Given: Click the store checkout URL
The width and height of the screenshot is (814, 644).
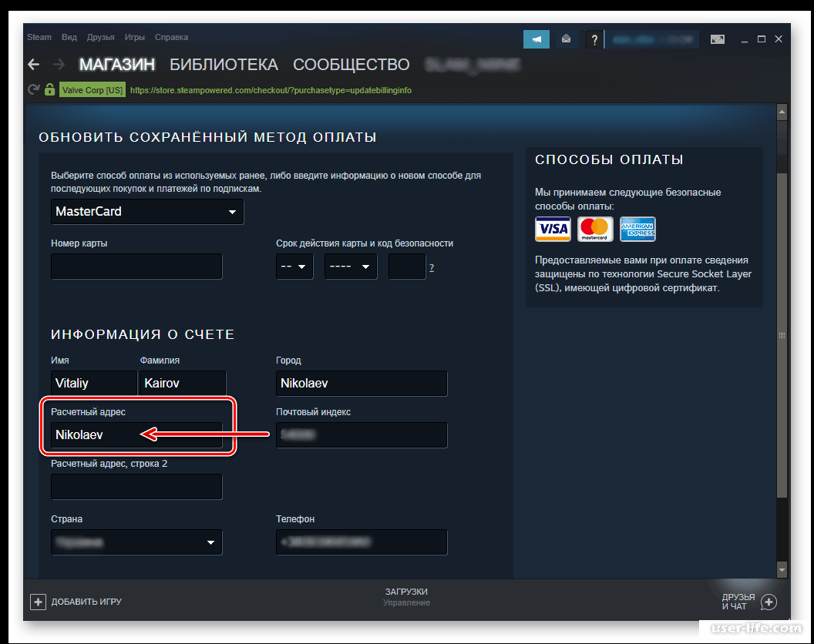Looking at the screenshot, I should point(271,90).
